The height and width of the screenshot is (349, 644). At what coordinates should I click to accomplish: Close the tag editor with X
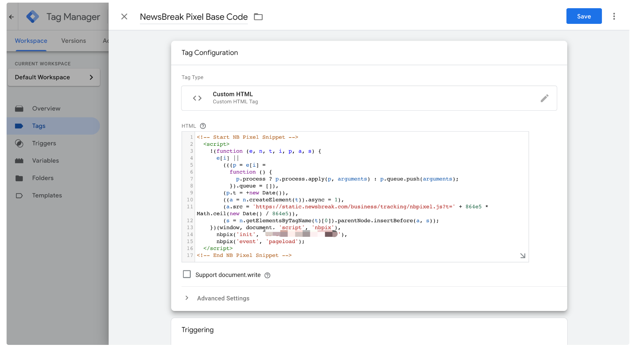coord(124,17)
